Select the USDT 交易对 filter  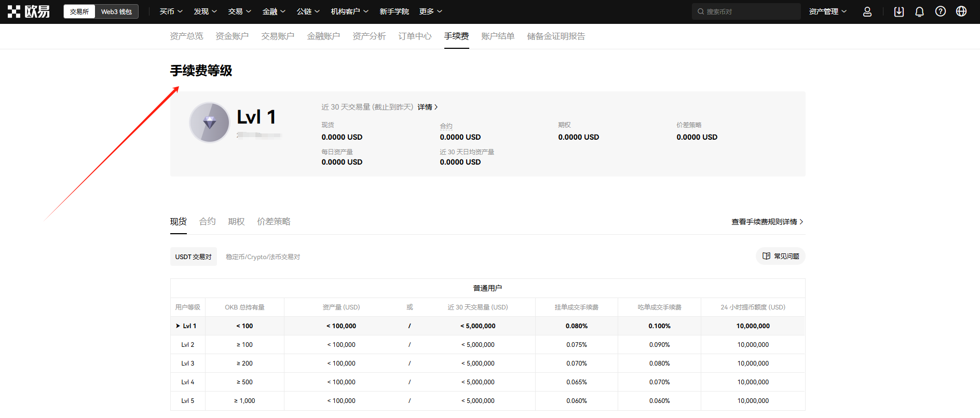click(193, 257)
